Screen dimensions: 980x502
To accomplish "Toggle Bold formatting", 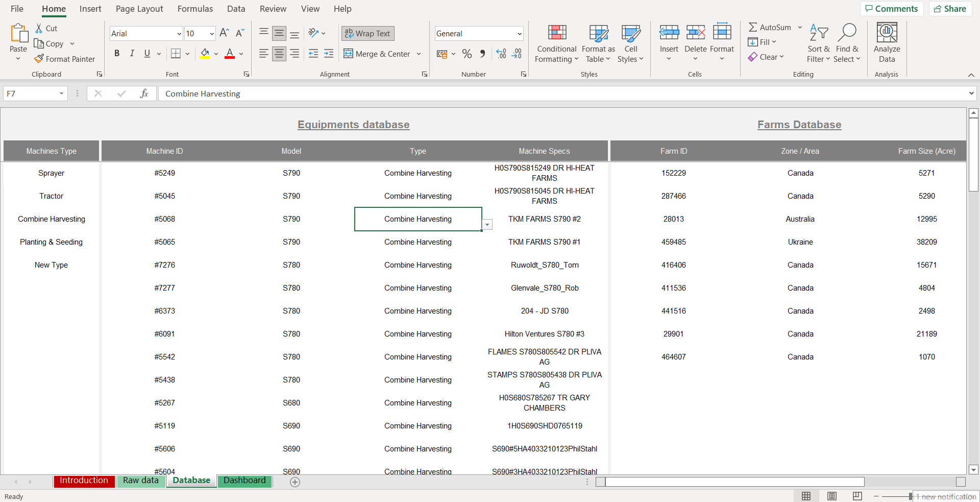I will [x=117, y=54].
